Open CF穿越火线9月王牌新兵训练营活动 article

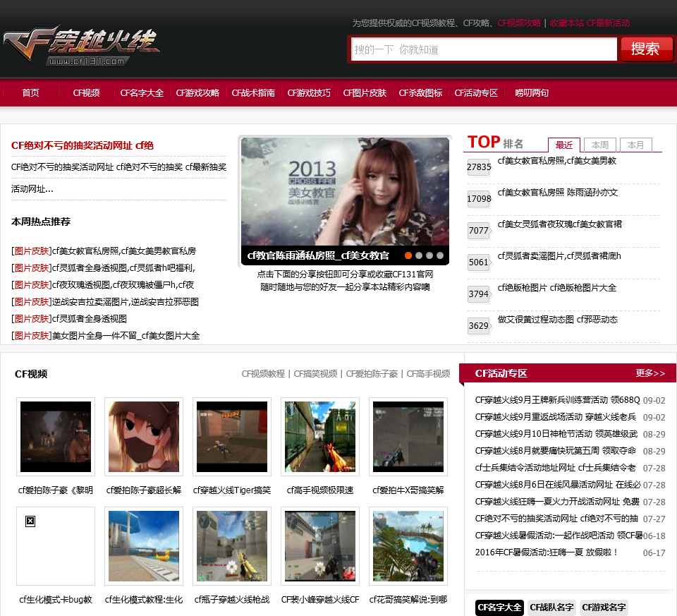coord(557,400)
